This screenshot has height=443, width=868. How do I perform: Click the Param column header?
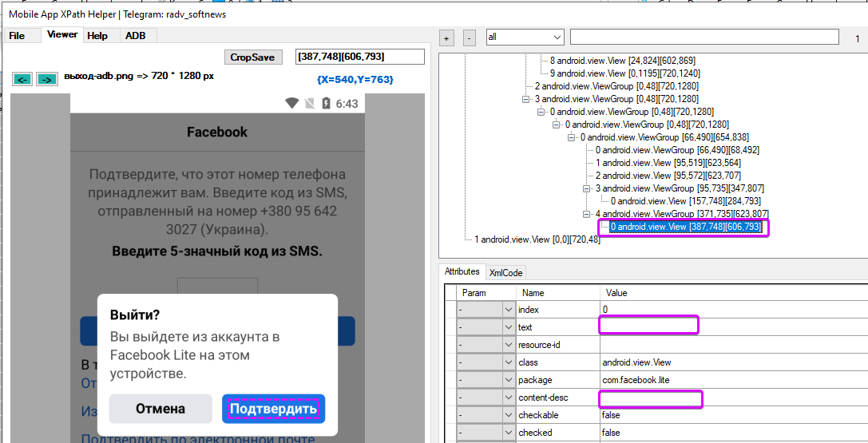(486, 293)
